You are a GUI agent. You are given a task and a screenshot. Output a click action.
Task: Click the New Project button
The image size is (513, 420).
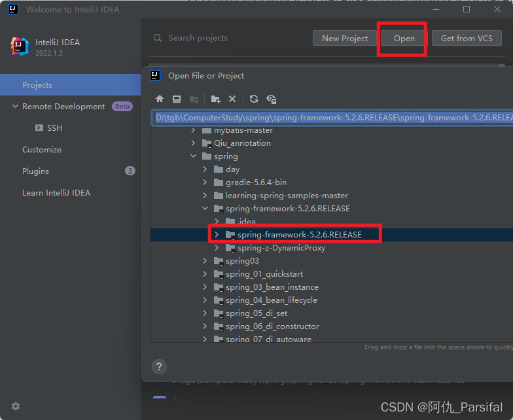[345, 38]
